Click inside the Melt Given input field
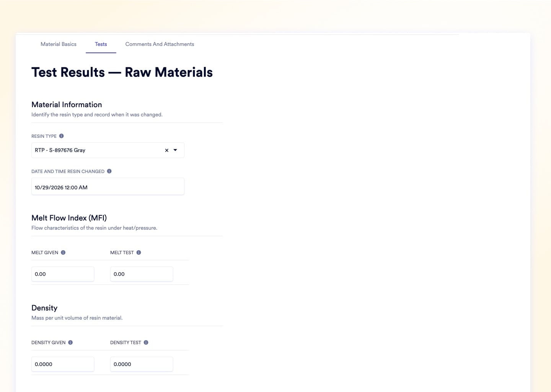Screen dimensions: 551x392 tap(62, 274)
